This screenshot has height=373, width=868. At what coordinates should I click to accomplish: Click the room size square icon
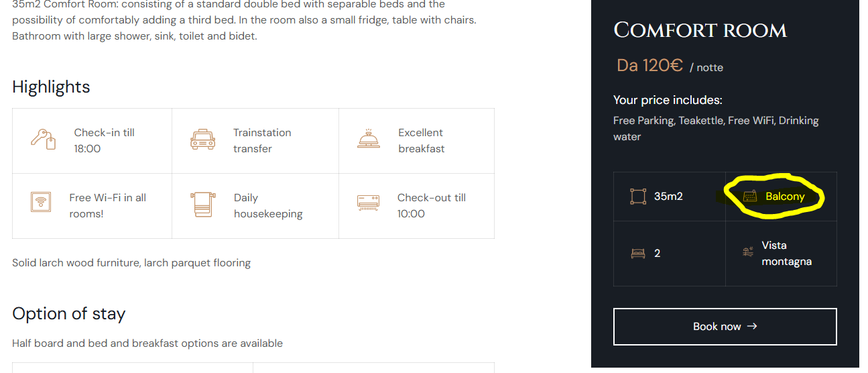pyautogui.click(x=637, y=197)
